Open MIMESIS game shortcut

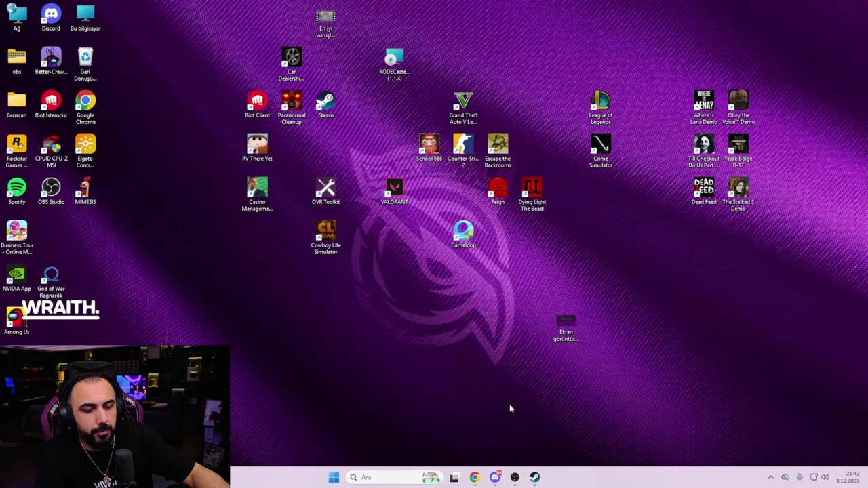pyautogui.click(x=85, y=191)
